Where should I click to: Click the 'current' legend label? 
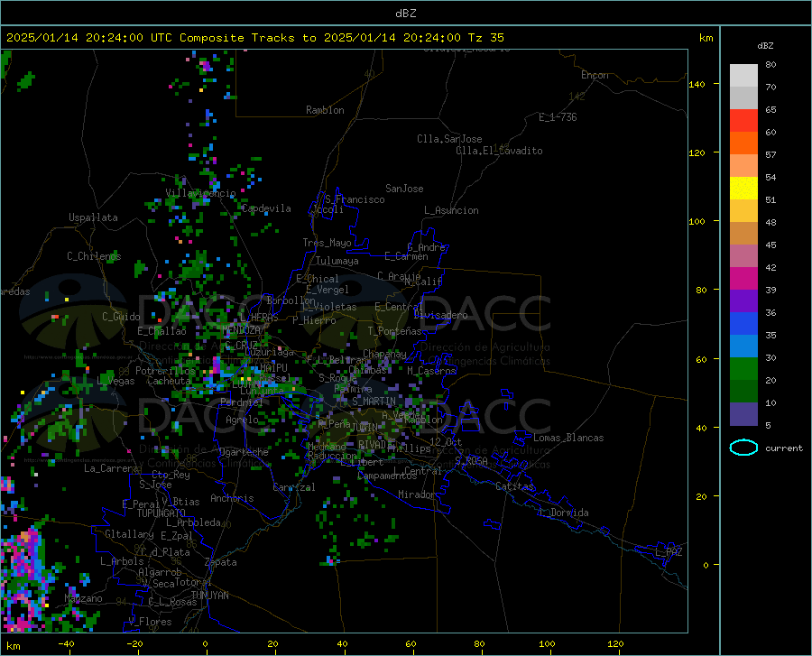pyautogui.click(x=783, y=448)
